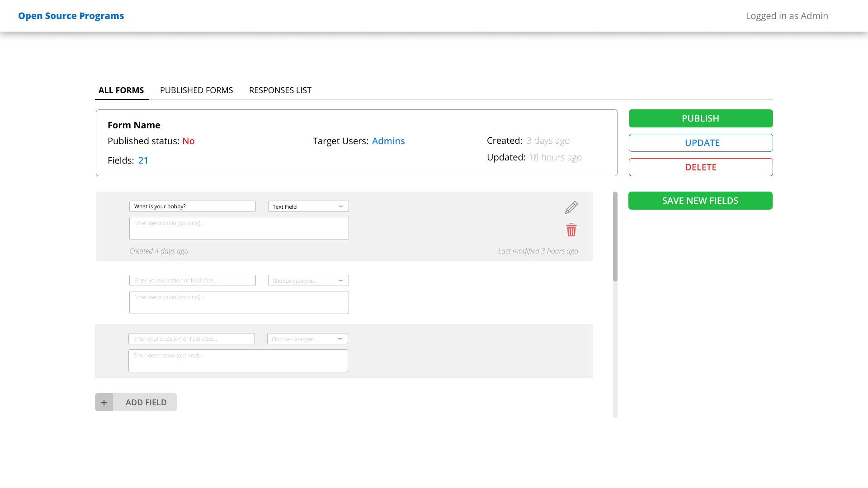Switch to the Published Forms tab
The image size is (868, 488).
tap(196, 90)
